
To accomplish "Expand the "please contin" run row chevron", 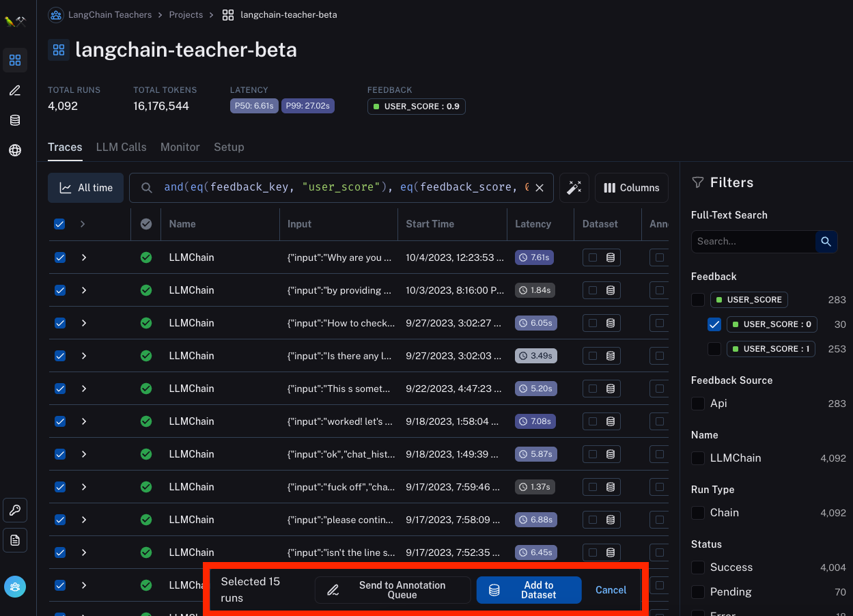I will (84, 520).
